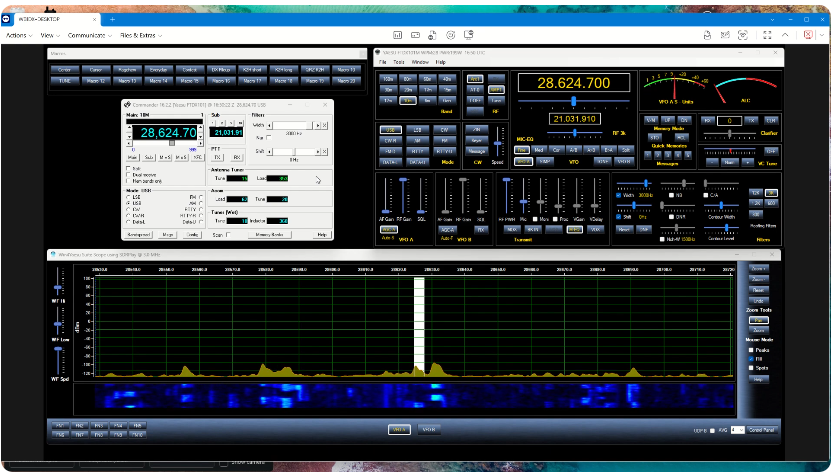Select the USB mode button in Yaesu panel
The image size is (833, 473).
390,130
